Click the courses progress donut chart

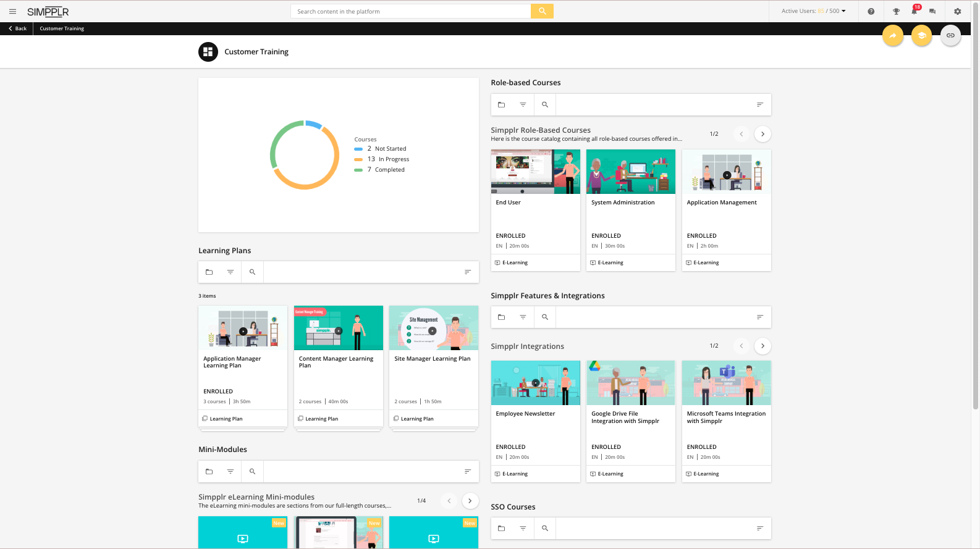click(305, 155)
